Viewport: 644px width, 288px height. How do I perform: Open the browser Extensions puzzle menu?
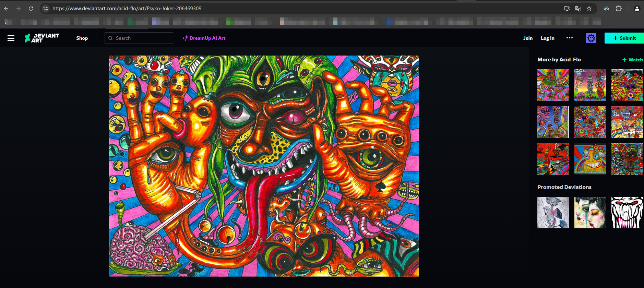619,9
